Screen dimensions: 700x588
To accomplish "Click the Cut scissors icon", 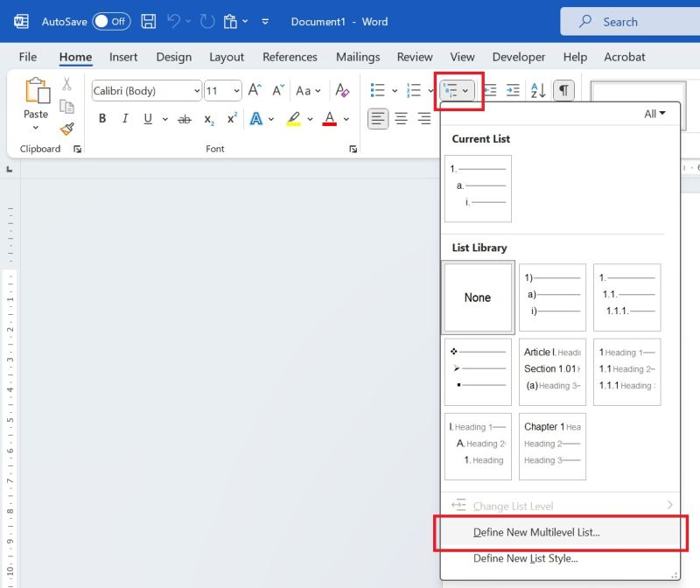I will [66, 84].
